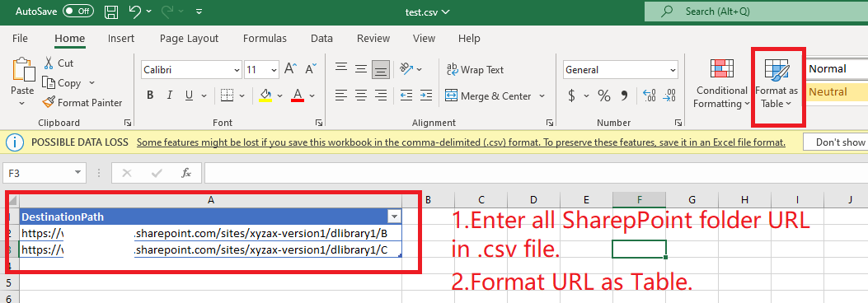The image size is (868, 303).
Task: Click the Search (Alt+Q) box
Action: (x=756, y=11)
